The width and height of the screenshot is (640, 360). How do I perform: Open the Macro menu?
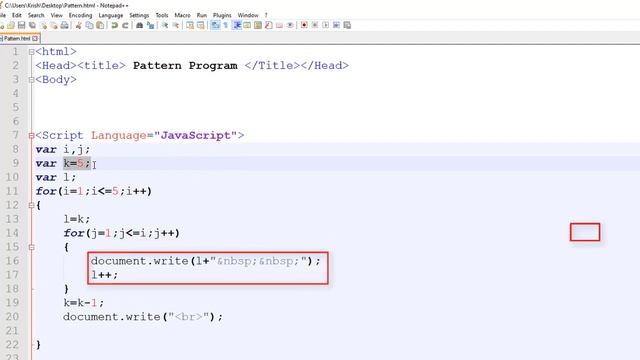click(182, 15)
